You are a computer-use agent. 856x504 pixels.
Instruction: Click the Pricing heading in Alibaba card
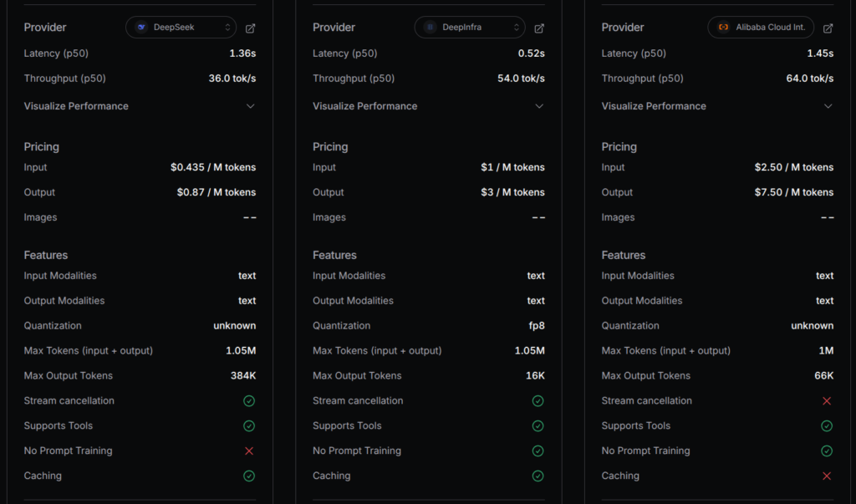pos(619,147)
